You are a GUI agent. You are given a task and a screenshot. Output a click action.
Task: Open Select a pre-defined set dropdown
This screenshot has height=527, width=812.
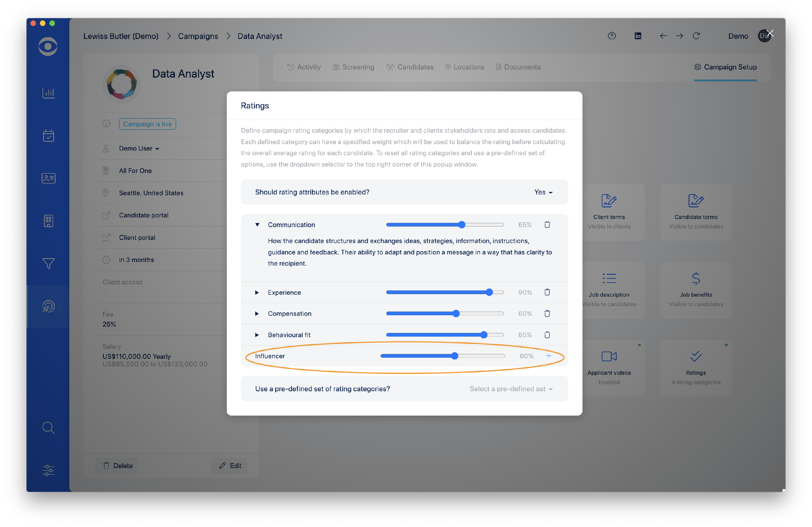511,389
